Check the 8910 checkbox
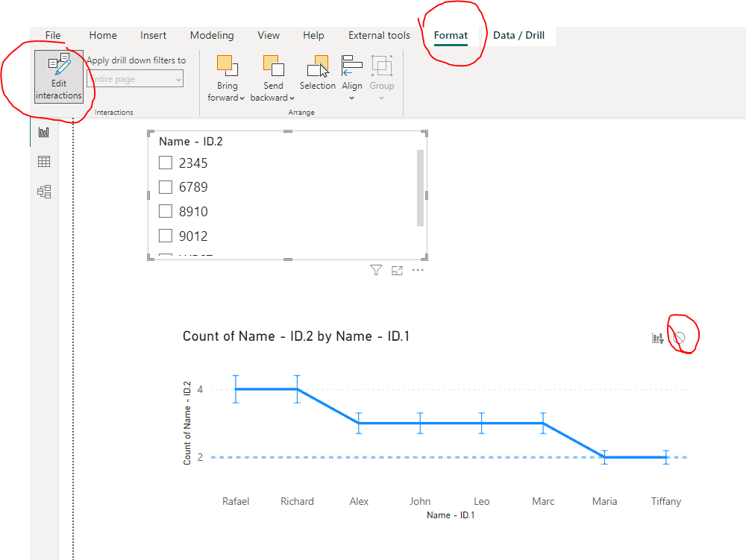Screen dimensions: 746x560 pos(166,211)
